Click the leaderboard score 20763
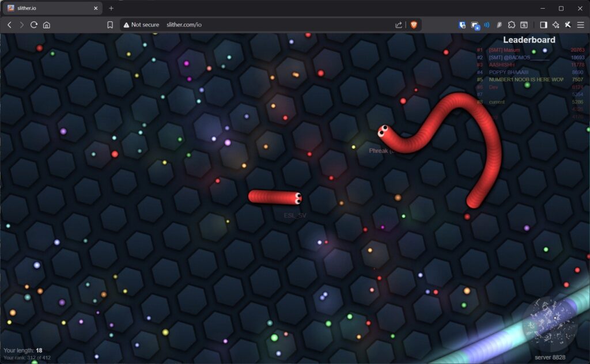Image resolution: width=590 pixels, height=364 pixels. (x=577, y=50)
